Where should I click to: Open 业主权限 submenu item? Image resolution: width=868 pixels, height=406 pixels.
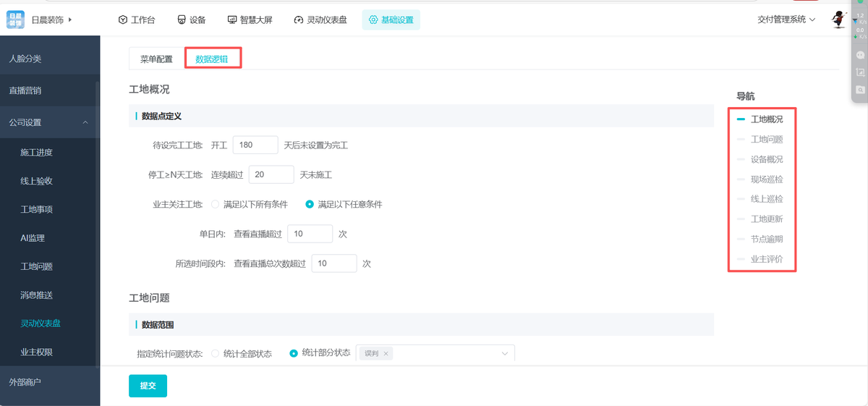click(50, 352)
